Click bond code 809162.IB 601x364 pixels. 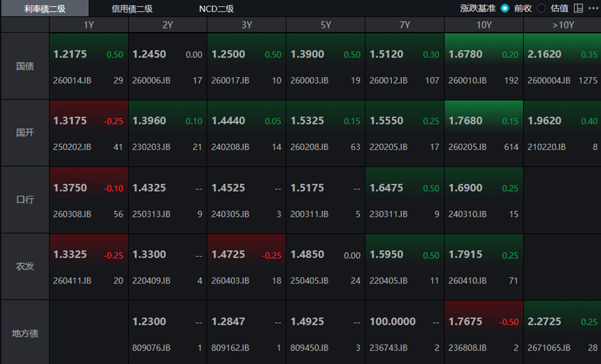[230, 348]
